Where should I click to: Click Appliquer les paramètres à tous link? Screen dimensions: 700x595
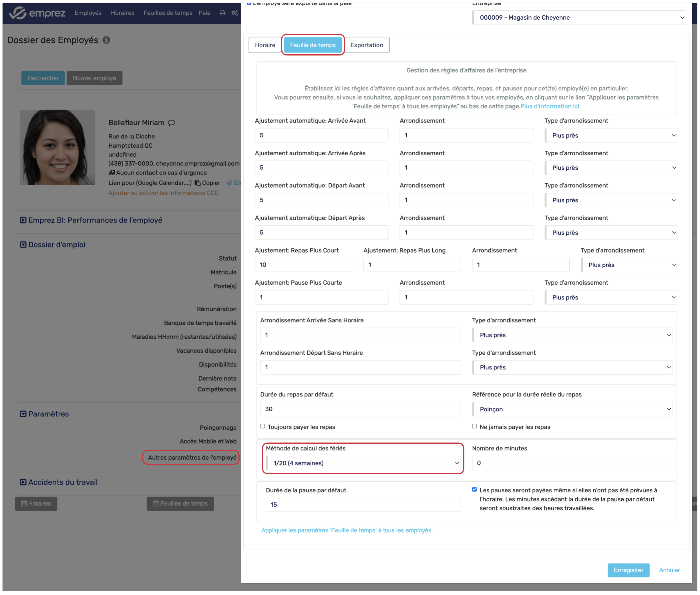tap(347, 530)
